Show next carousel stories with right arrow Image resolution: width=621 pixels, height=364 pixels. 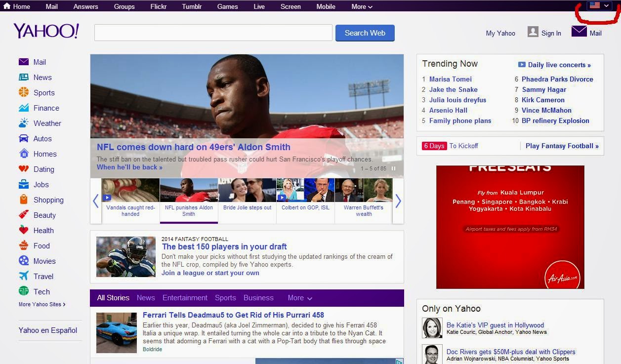click(398, 201)
